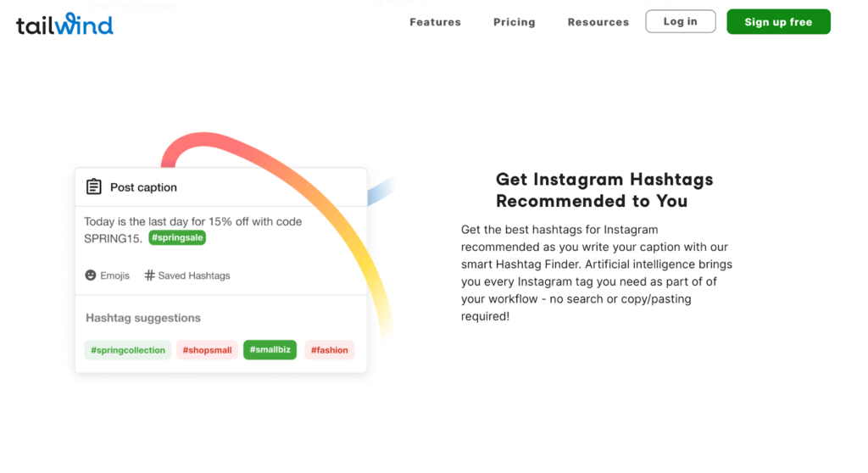Open the Pricing page
This screenshot has width=868, height=473.
(514, 22)
